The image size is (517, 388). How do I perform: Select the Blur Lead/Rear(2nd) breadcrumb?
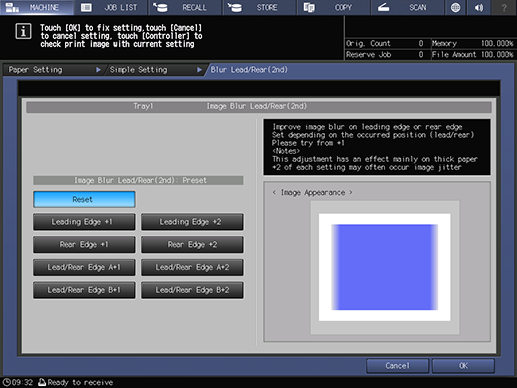(249, 70)
